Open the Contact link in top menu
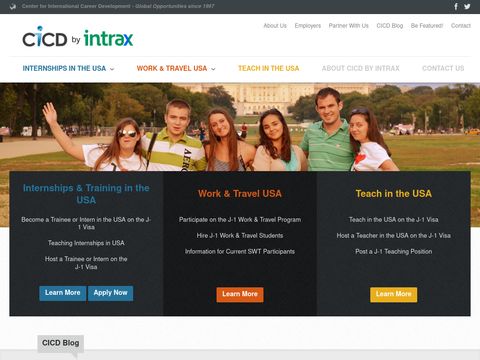The height and width of the screenshot is (360, 480). click(x=461, y=26)
